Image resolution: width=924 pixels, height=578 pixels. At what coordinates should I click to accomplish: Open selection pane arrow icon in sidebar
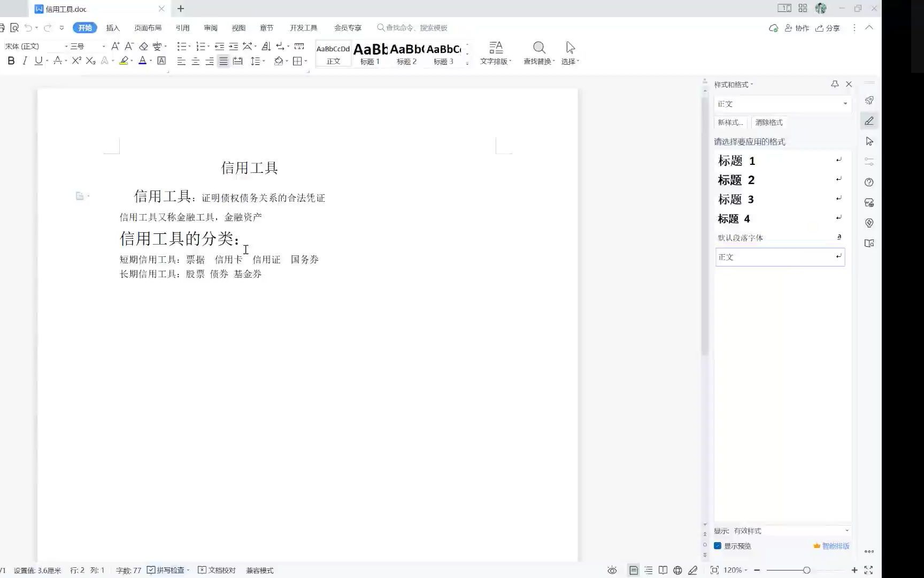869,141
